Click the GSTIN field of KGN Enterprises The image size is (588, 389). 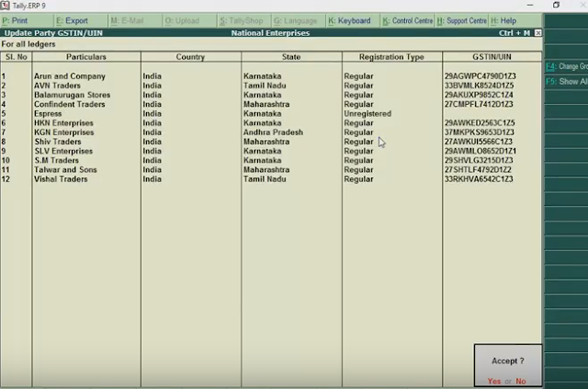point(480,132)
